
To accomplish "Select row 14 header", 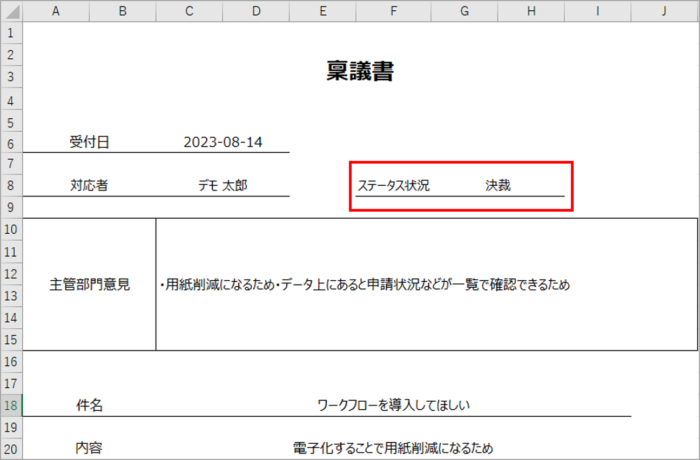I will (11, 318).
